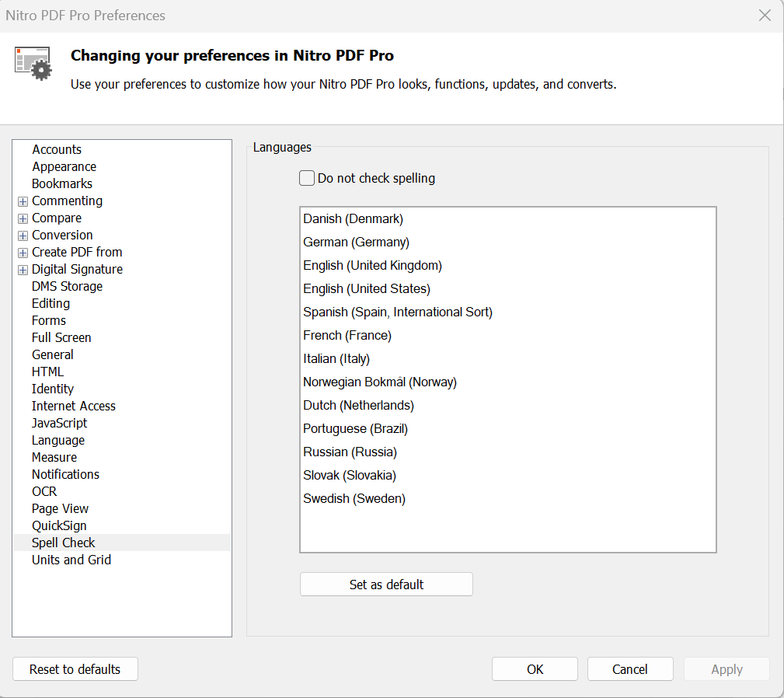Select the Language category
The height and width of the screenshot is (698, 784).
coord(58,440)
